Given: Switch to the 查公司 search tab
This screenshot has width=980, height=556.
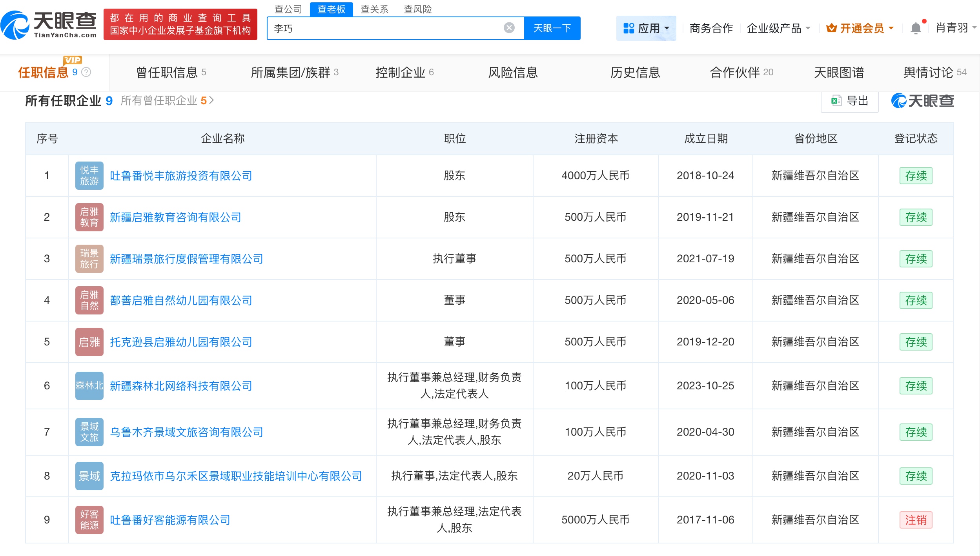Looking at the screenshot, I should click(x=288, y=9).
